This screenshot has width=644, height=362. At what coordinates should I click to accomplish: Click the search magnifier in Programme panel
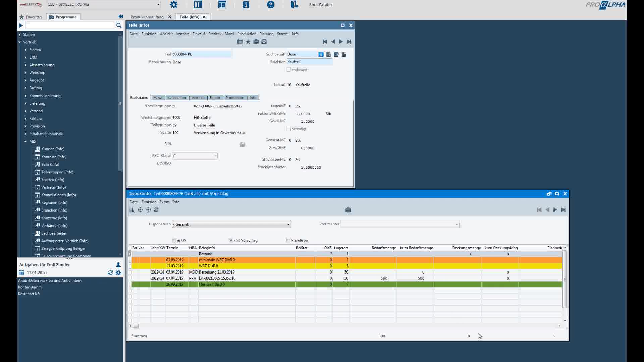tap(119, 25)
